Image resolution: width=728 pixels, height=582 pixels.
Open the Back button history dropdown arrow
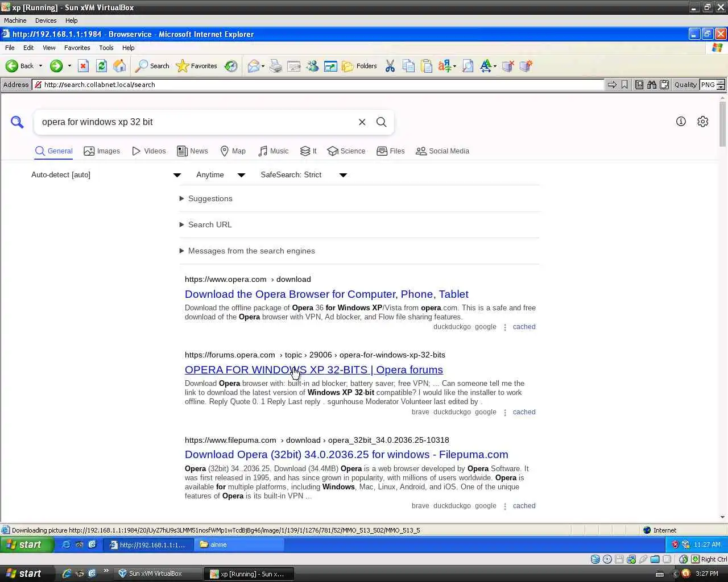coord(40,66)
